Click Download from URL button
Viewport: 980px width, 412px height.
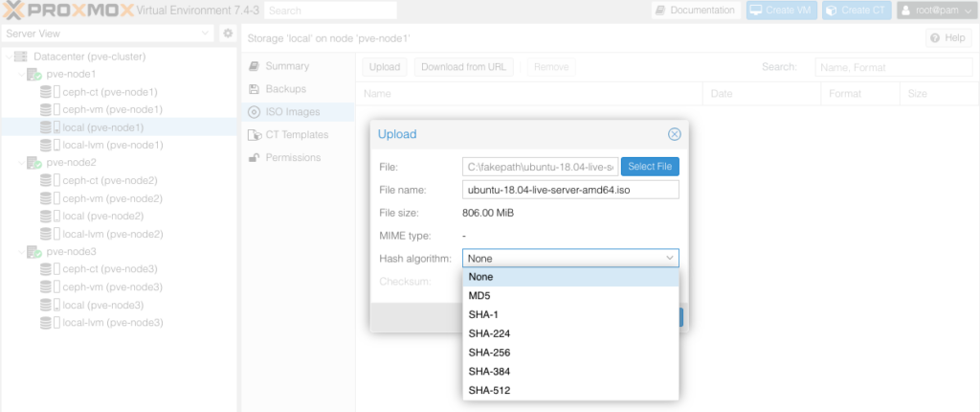(464, 67)
